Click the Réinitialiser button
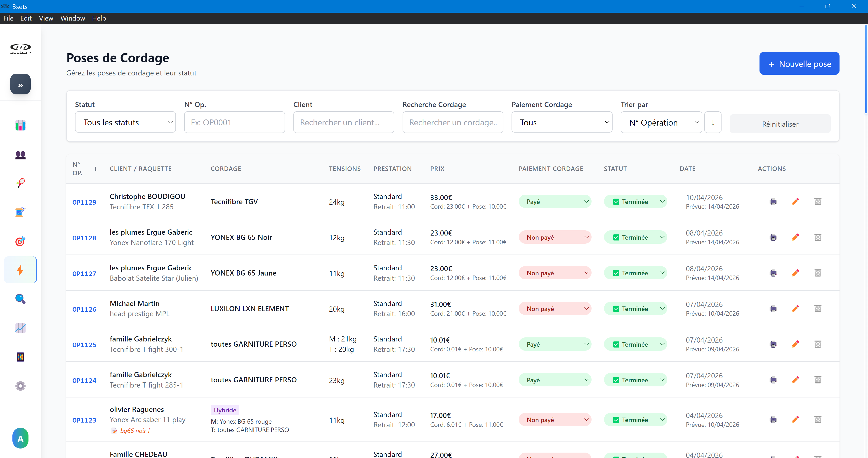The image size is (868, 458). point(780,124)
